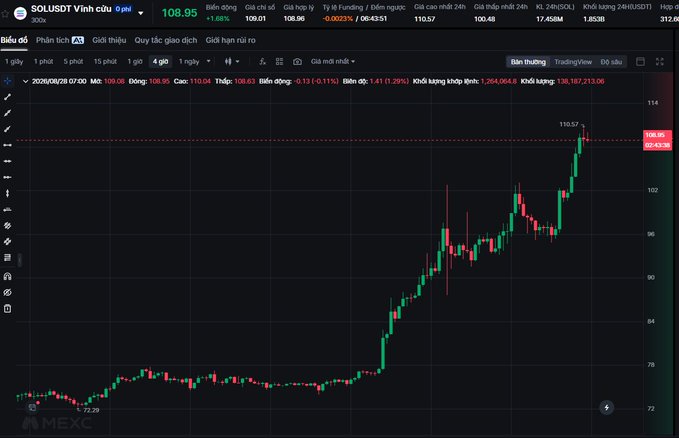679x438 pixels.
Task: Click the Khối lượng 24H(USDT) value 1.853B
Action: [x=594, y=19]
